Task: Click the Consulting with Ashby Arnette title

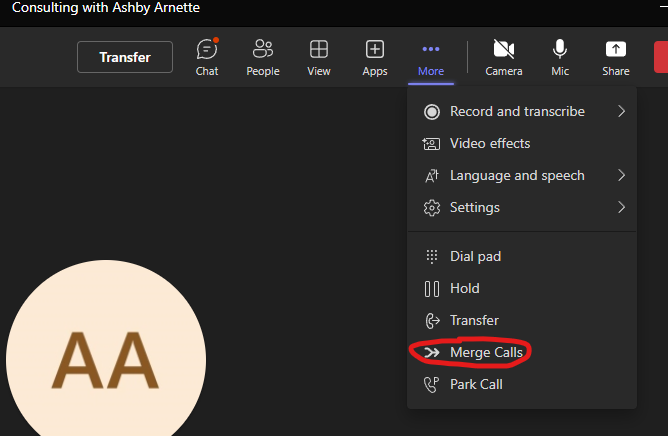Action: (106, 7)
